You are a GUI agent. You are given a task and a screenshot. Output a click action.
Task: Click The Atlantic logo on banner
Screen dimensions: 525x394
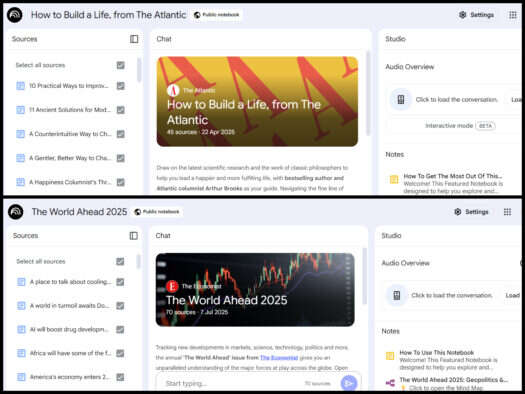(x=173, y=90)
